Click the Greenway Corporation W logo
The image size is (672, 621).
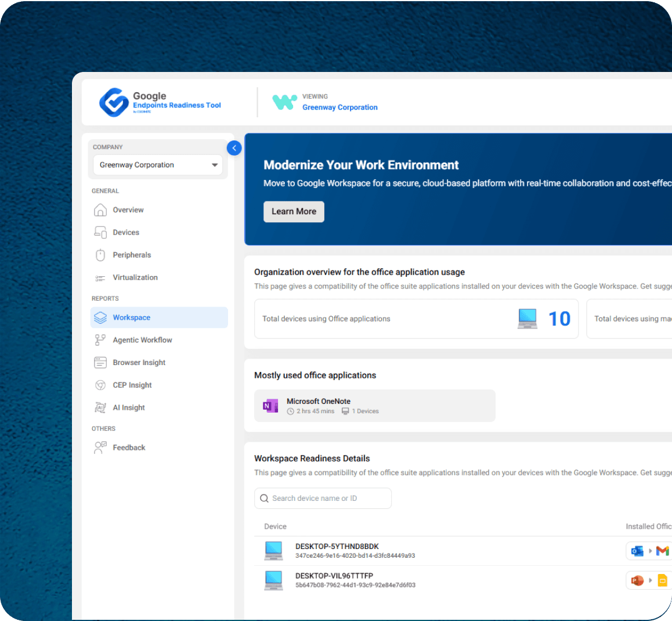pyautogui.click(x=284, y=102)
